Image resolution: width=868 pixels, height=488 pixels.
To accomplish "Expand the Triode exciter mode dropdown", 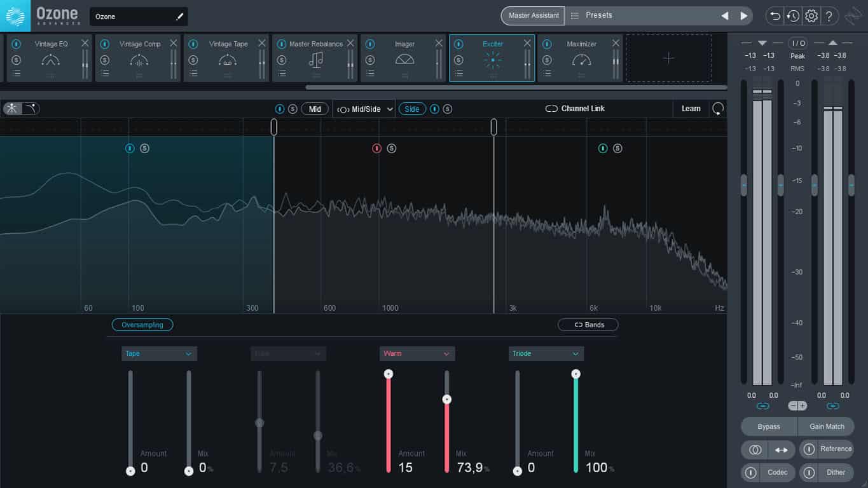I will pos(546,353).
